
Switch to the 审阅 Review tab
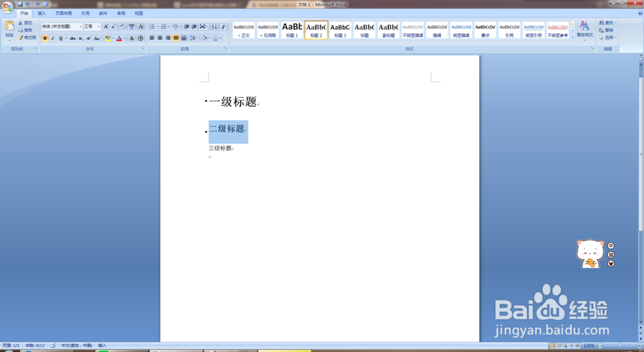[121, 13]
